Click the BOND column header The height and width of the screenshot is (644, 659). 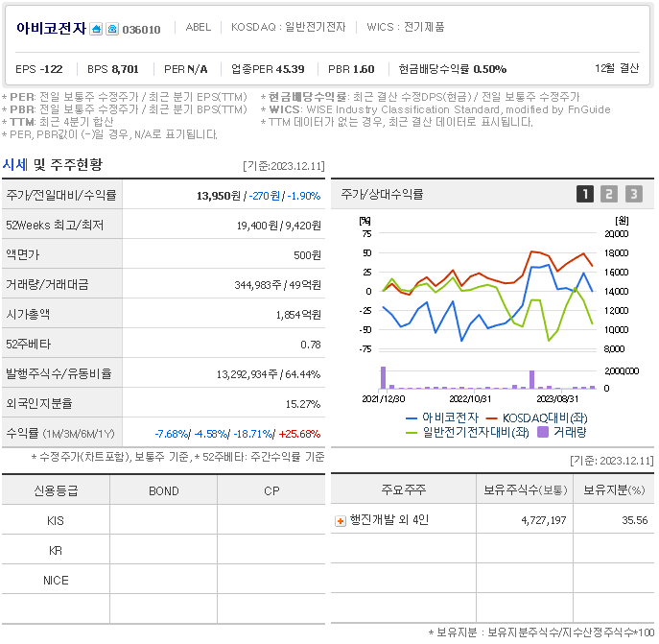(163, 490)
